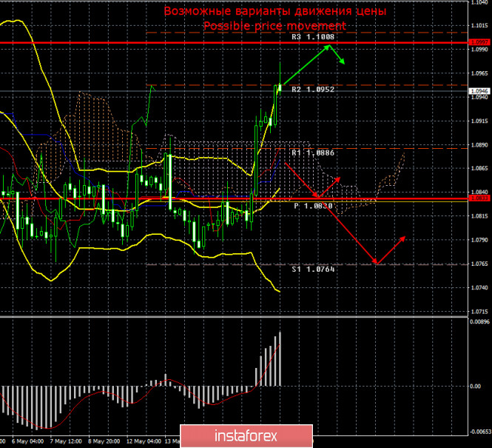
Task: Select the 'R1 1.0886' resistance label
Action: (313, 153)
